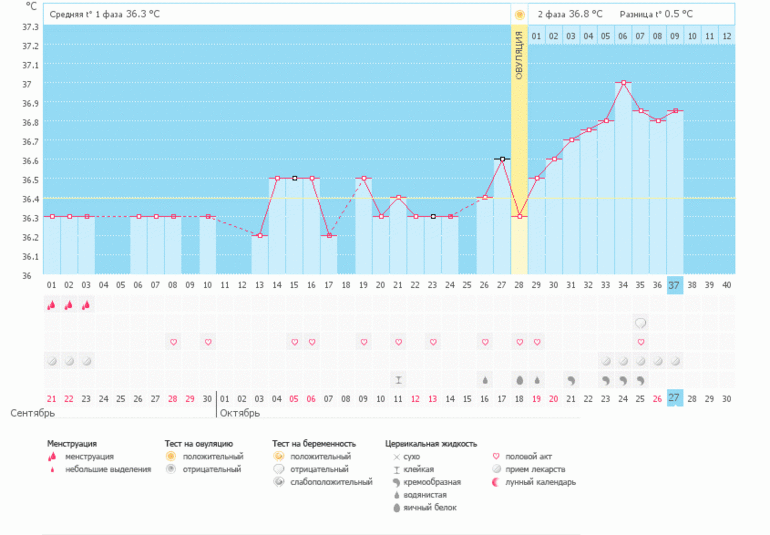Click medication pill icon on day 37
This screenshot has width=770, height=535.
click(675, 361)
